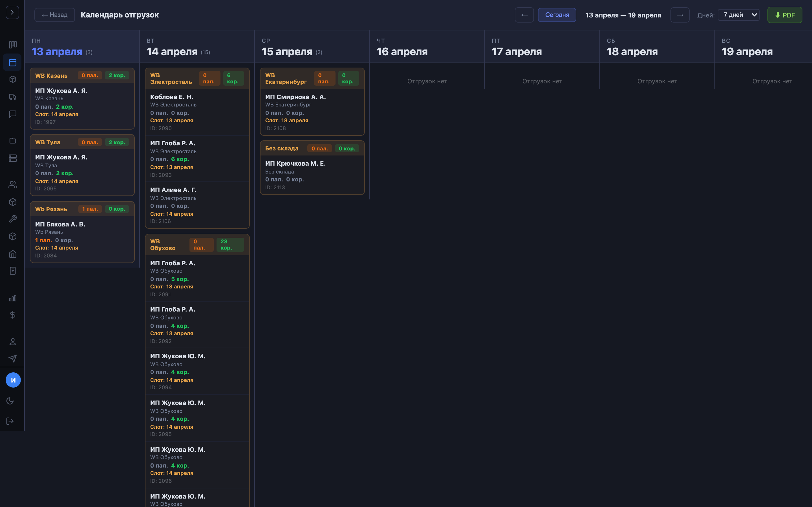Go to previous week arrow
This screenshot has width=812, height=507.
coord(524,15)
